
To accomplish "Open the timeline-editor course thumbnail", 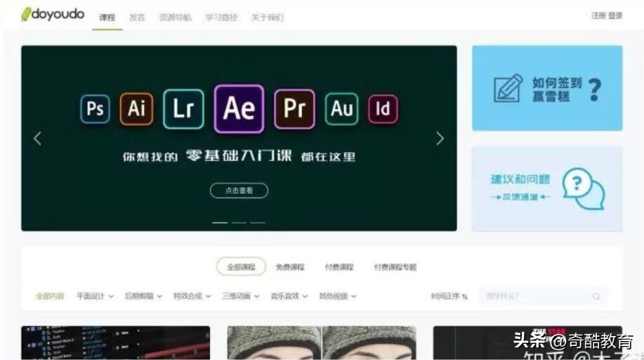I will point(115,342).
